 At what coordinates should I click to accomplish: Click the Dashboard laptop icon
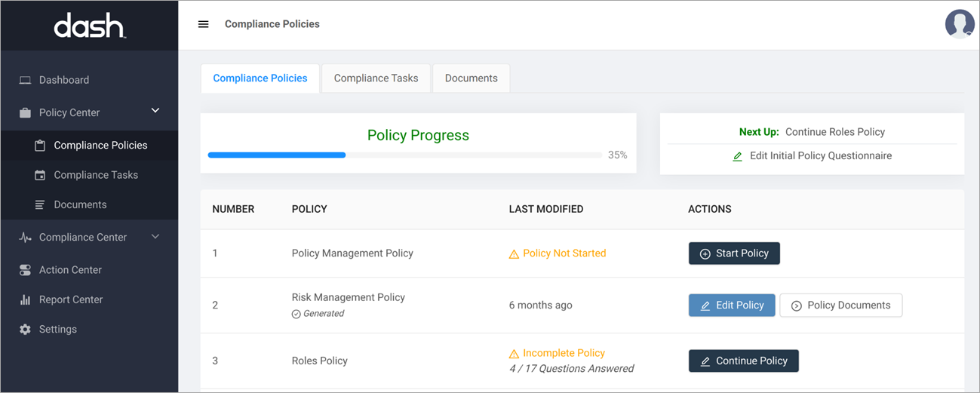point(25,80)
